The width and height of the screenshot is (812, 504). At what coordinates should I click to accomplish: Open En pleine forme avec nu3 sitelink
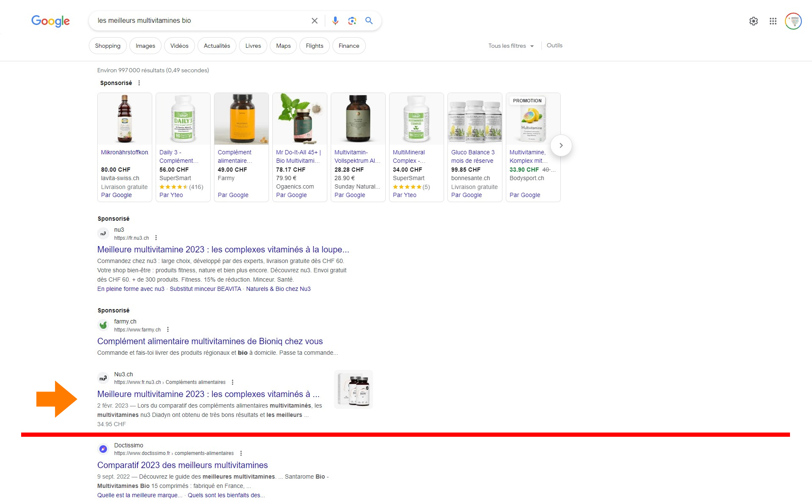tap(131, 289)
